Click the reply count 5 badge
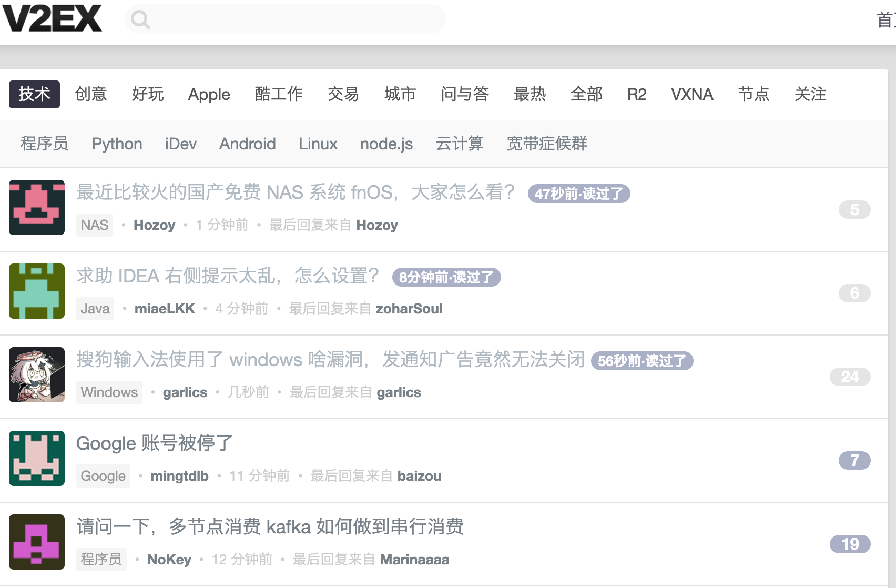This screenshot has width=896, height=588. tap(854, 209)
